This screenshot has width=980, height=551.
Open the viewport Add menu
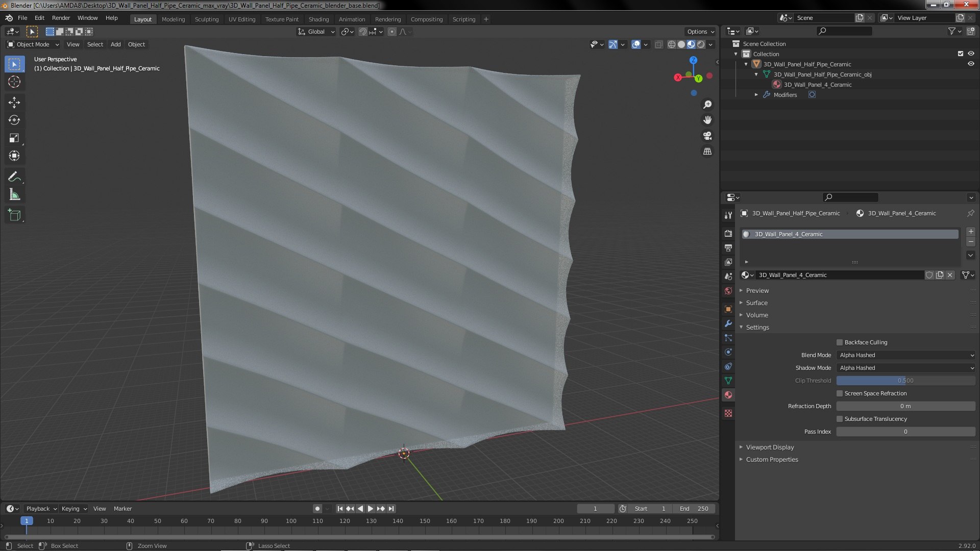116,44
